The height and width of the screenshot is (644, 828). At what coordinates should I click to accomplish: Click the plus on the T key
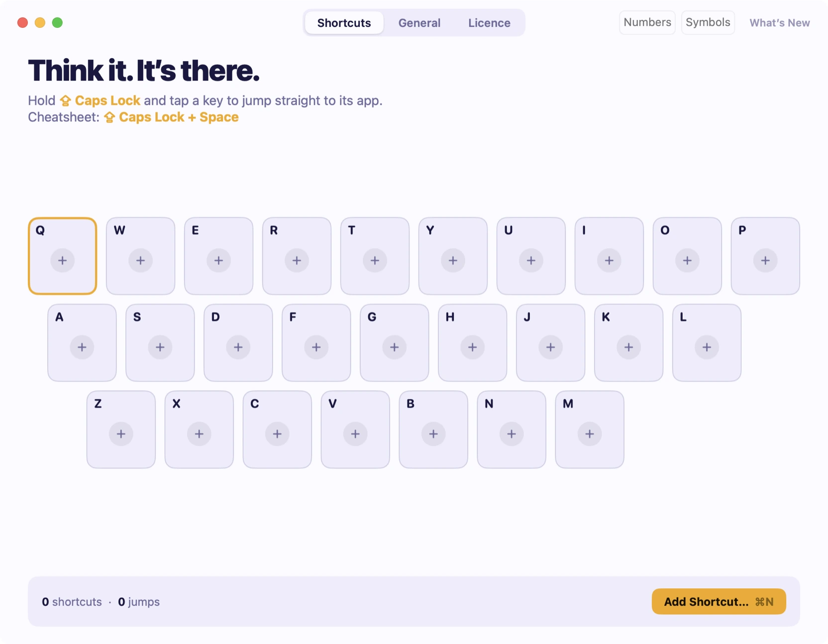pos(375,260)
